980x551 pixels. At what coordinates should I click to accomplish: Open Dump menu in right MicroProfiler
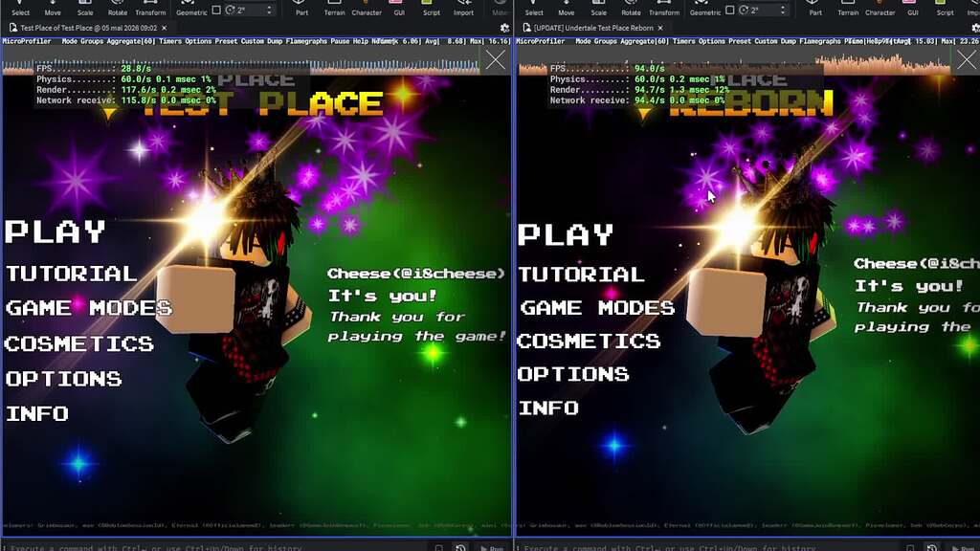pyautogui.click(x=789, y=41)
